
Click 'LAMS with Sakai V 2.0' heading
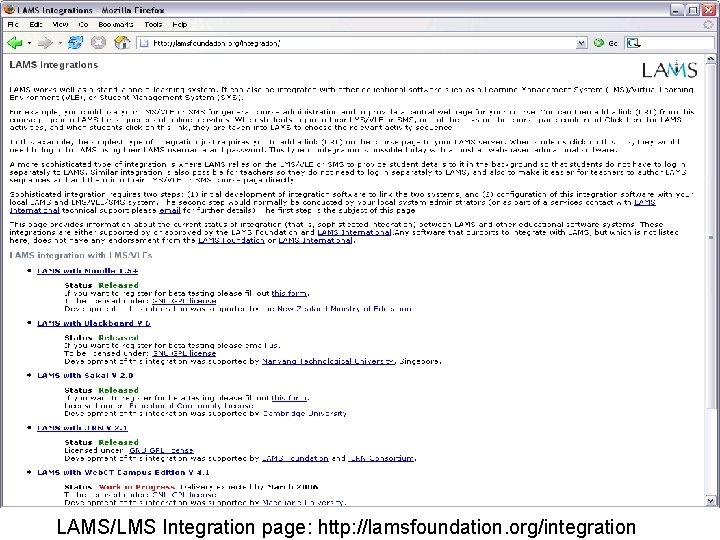click(x=85, y=376)
